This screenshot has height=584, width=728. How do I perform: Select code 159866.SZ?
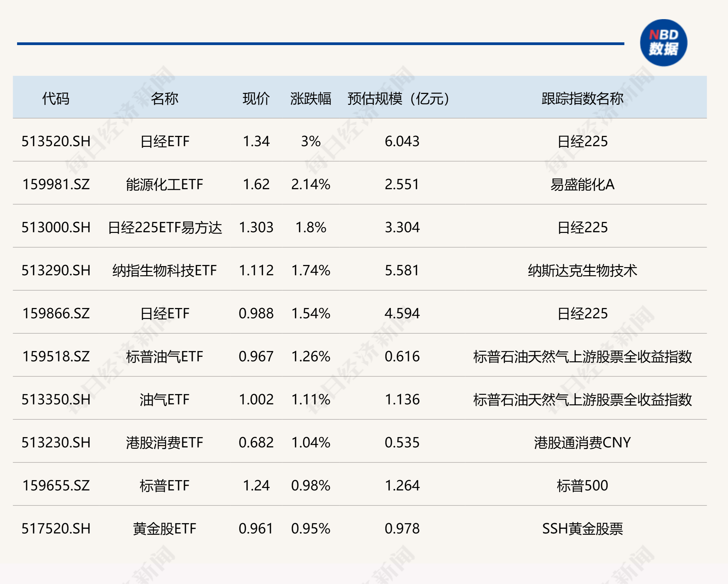(x=56, y=314)
